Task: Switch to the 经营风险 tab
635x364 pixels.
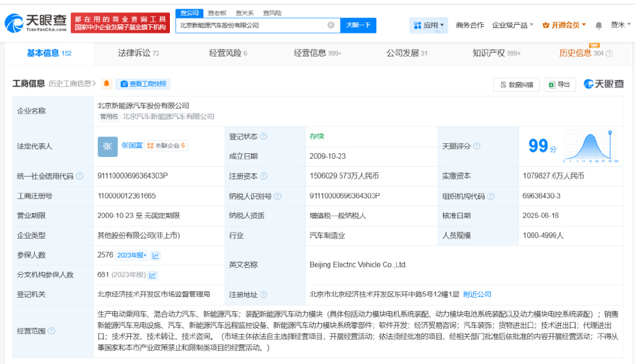Action: (x=228, y=53)
